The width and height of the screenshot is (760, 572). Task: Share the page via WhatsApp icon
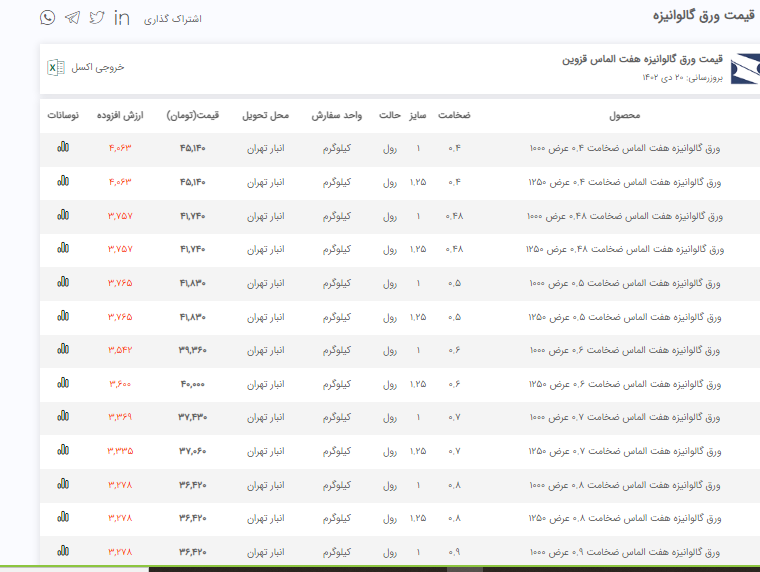[x=47, y=18]
